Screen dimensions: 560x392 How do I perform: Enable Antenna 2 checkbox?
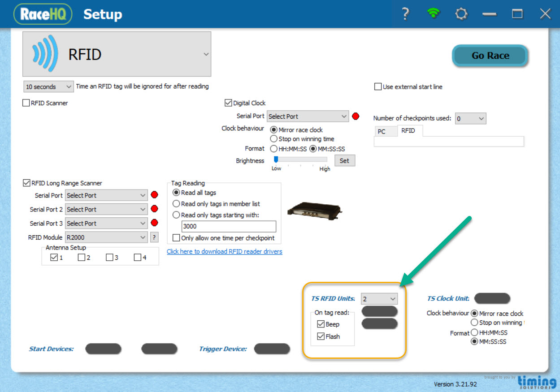pyautogui.click(x=81, y=258)
